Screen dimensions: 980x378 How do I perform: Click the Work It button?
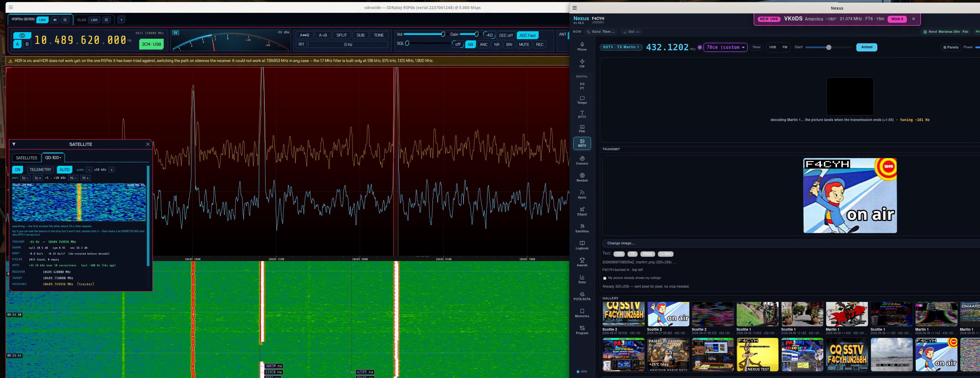pos(897,19)
